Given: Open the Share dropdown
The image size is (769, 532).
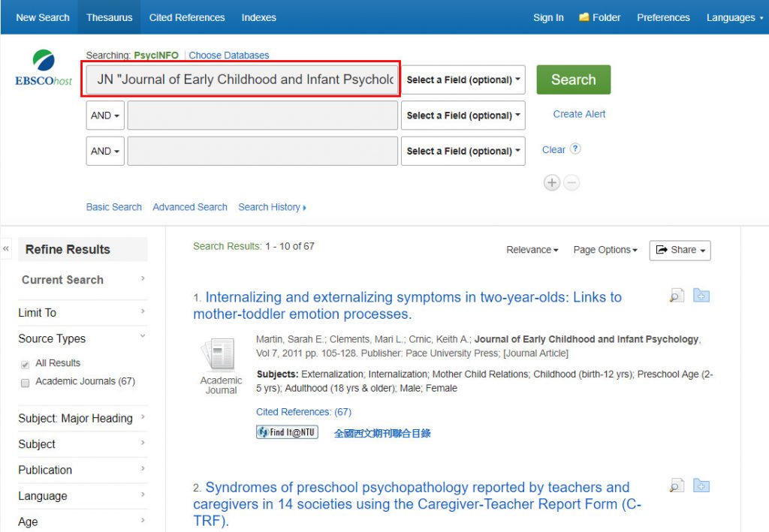Looking at the screenshot, I should pyautogui.click(x=680, y=251).
